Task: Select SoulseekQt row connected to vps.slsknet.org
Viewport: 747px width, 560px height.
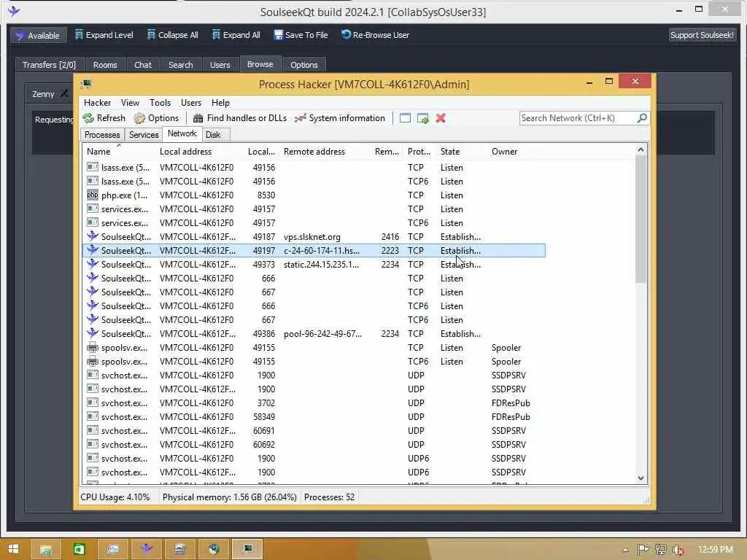Action: coord(314,237)
